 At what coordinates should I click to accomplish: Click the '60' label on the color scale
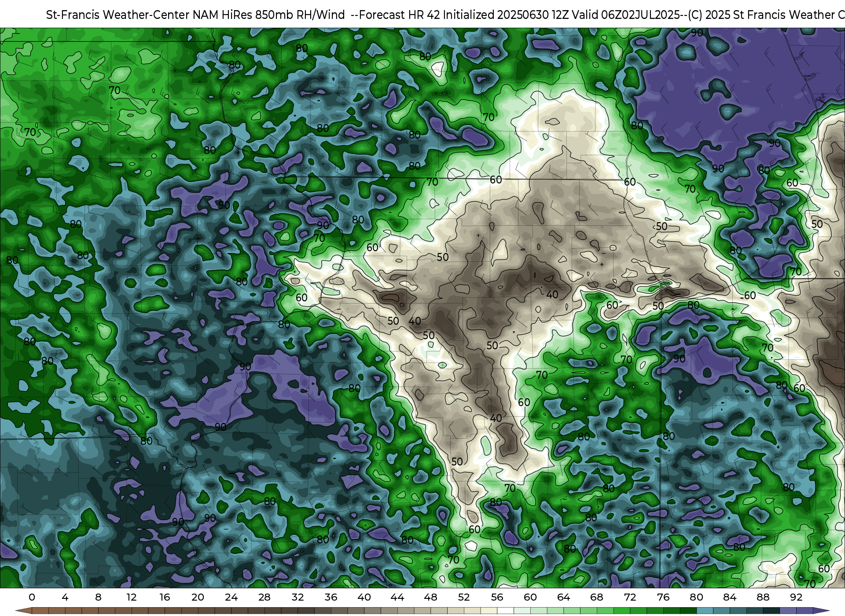click(x=530, y=597)
